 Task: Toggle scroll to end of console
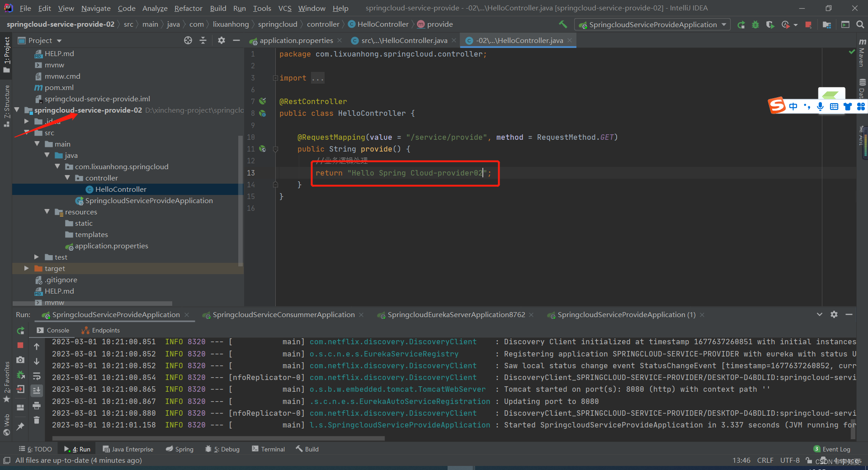tap(37, 390)
